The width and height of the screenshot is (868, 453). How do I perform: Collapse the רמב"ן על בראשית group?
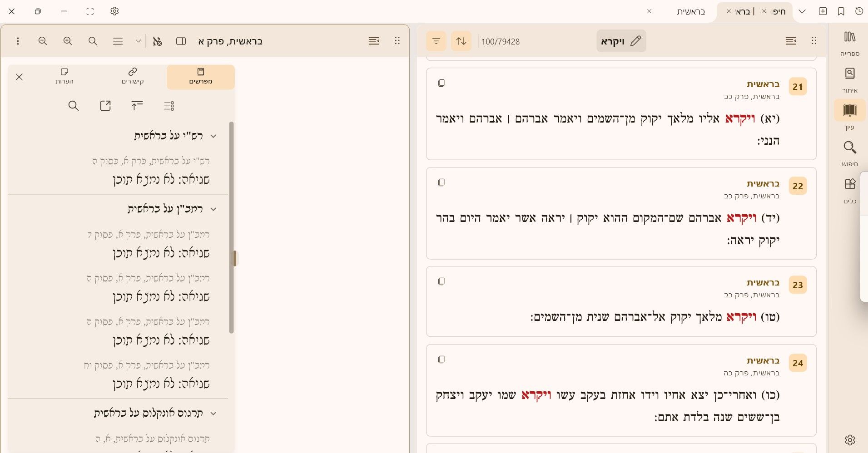pyautogui.click(x=213, y=209)
